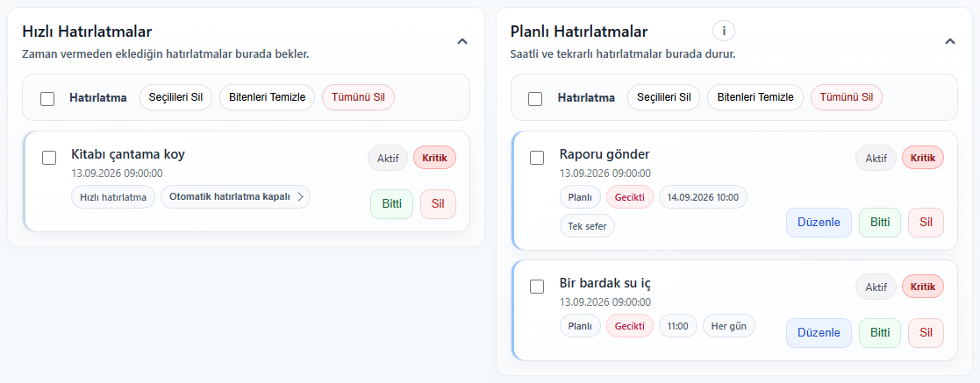Delete Kitabı çantama koy with Sil
This screenshot has height=383, width=980.
coord(438,204)
